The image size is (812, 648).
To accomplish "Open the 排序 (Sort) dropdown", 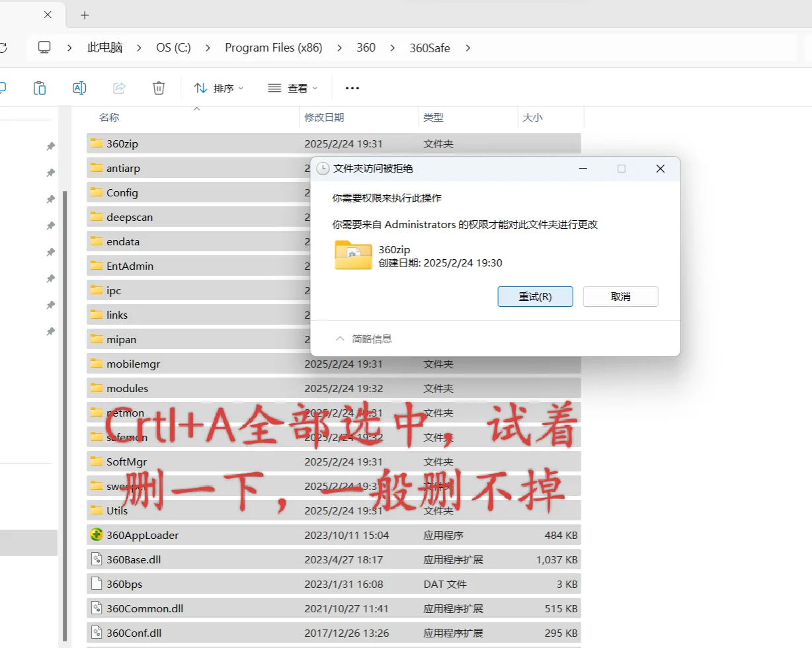I will (218, 87).
